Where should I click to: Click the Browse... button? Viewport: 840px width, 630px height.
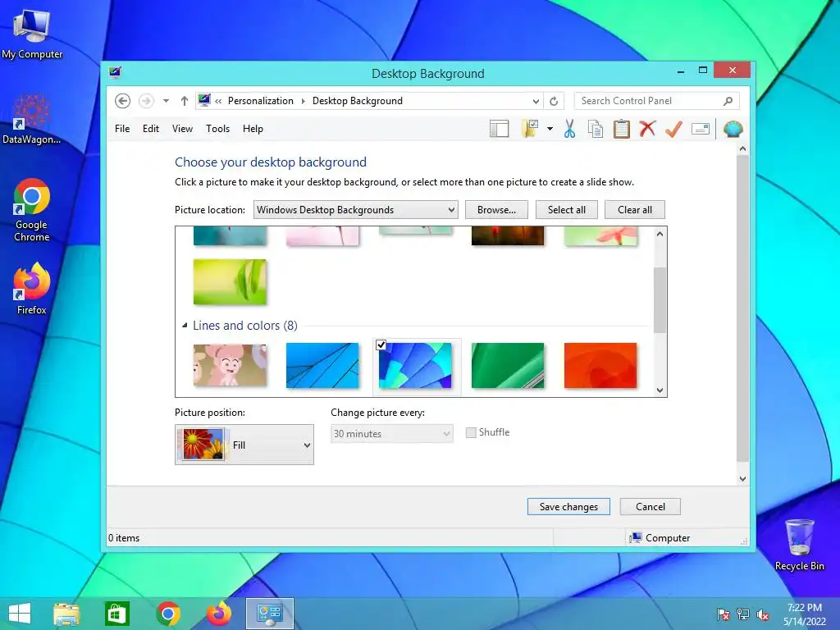pyautogui.click(x=496, y=209)
